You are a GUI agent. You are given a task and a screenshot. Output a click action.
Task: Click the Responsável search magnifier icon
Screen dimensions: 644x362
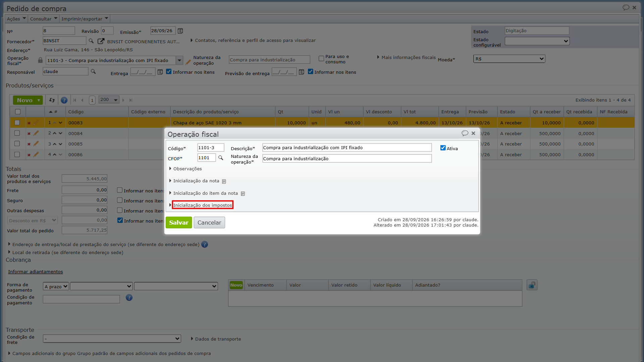[93, 72]
